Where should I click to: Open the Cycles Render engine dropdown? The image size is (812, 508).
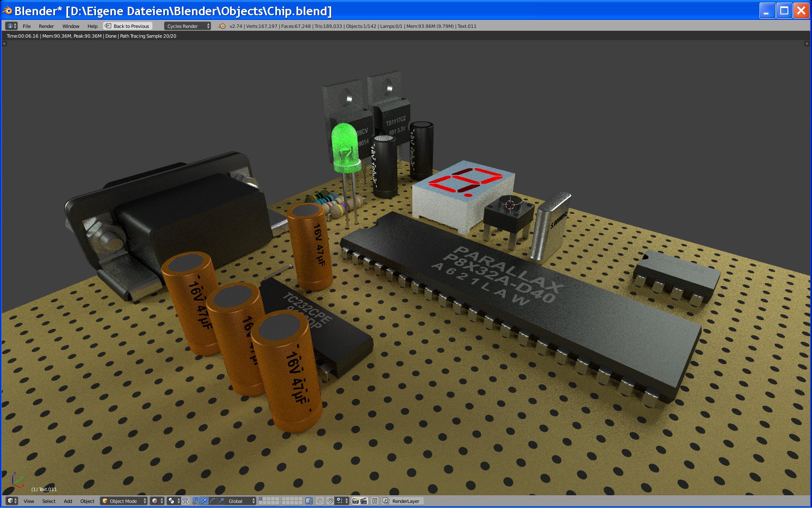(x=187, y=26)
